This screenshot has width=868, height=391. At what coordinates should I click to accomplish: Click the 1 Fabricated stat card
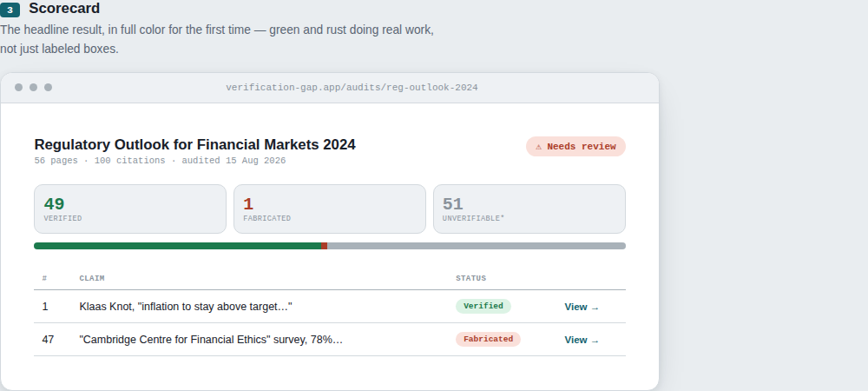point(329,209)
